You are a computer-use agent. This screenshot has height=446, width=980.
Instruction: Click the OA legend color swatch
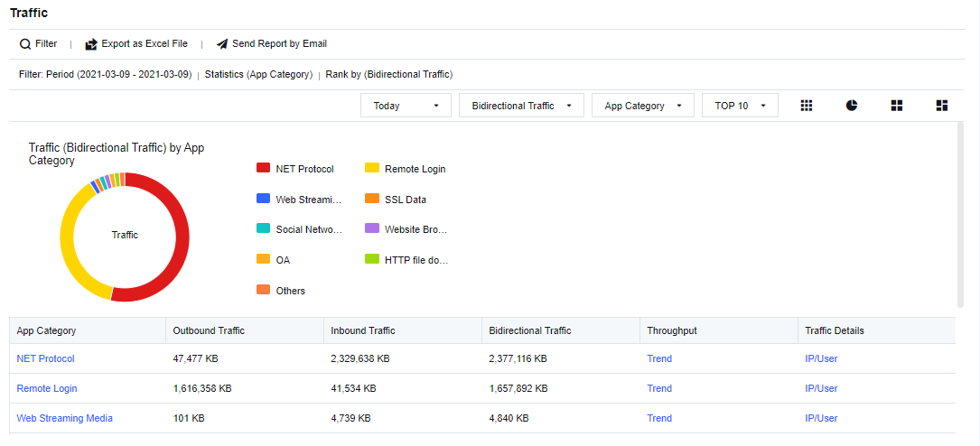[264, 260]
